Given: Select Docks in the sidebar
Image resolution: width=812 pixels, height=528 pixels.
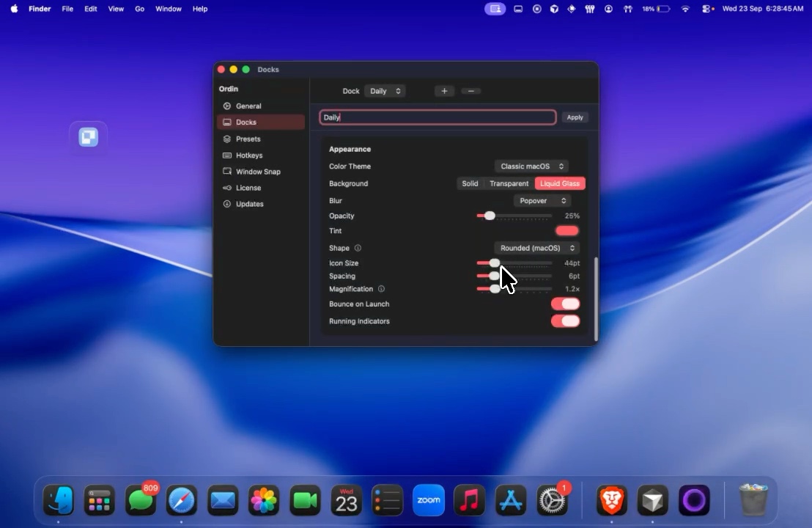Looking at the screenshot, I should coord(260,122).
